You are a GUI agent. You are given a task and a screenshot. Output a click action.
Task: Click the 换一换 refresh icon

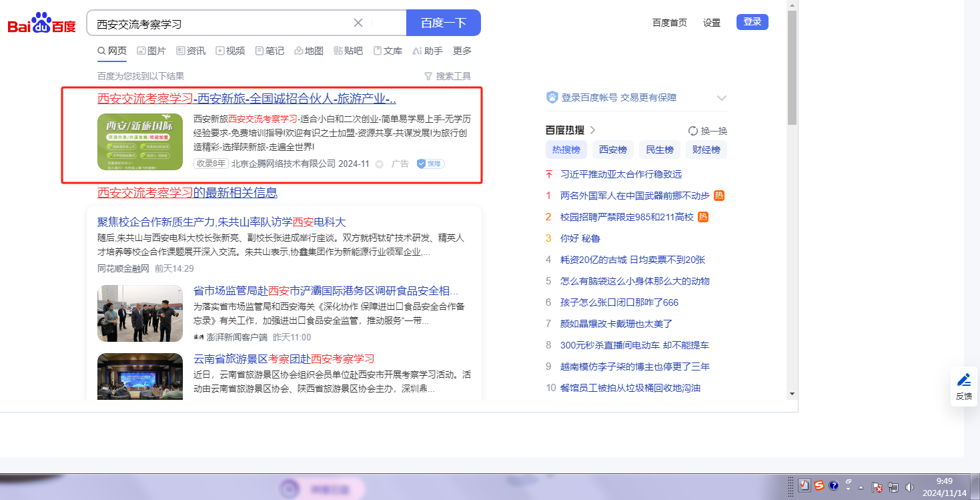[x=693, y=131]
